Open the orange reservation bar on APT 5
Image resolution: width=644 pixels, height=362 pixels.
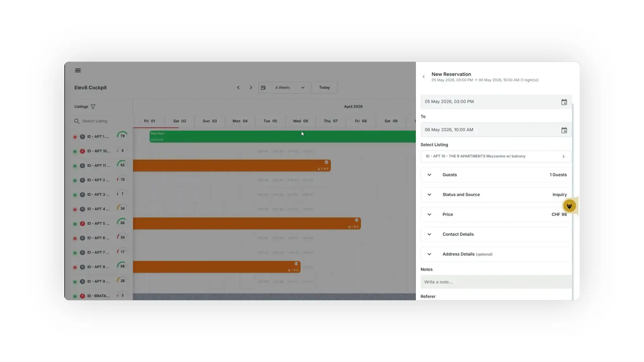[247, 224]
